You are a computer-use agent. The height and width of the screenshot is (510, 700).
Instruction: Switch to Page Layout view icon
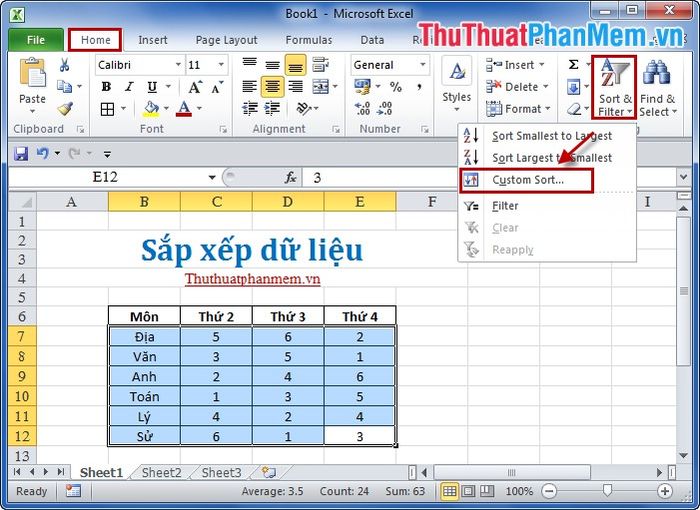click(468, 491)
